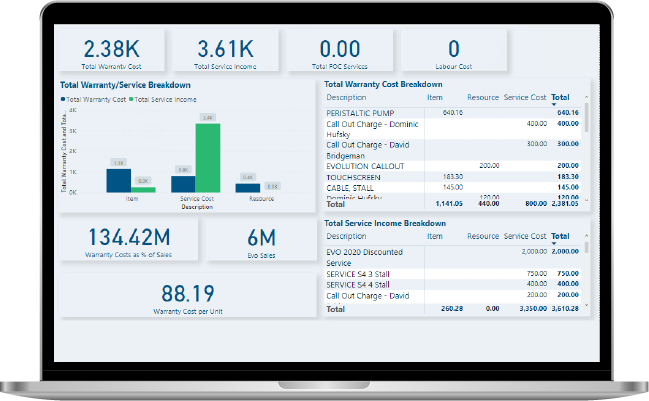Select blue Total Warranty Cost legend marker

pyautogui.click(x=63, y=99)
